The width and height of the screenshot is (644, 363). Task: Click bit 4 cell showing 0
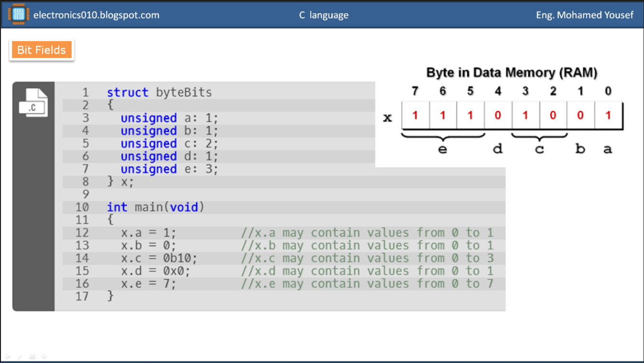point(498,115)
